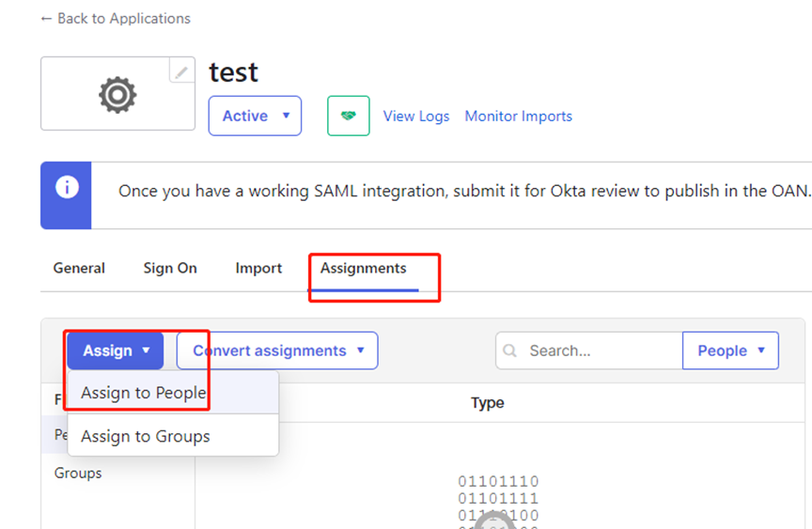812x529 pixels.
Task: Switch to the Sign On tab
Action: [x=170, y=268]
